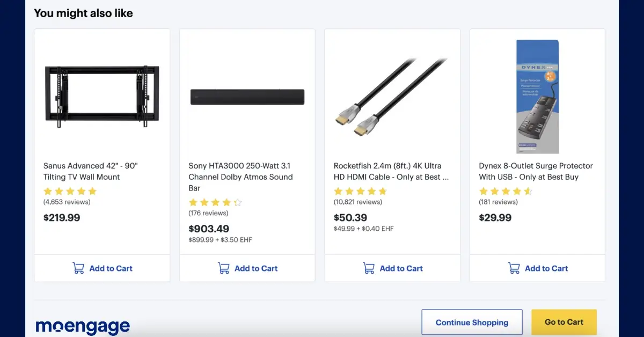
Task: Click the cart icon on the Dynex surge protector card
Action: click(514, 268)
